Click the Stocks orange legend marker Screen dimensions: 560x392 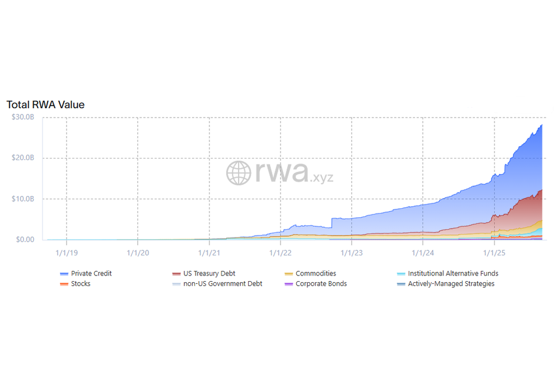click(x=64, y=284)
